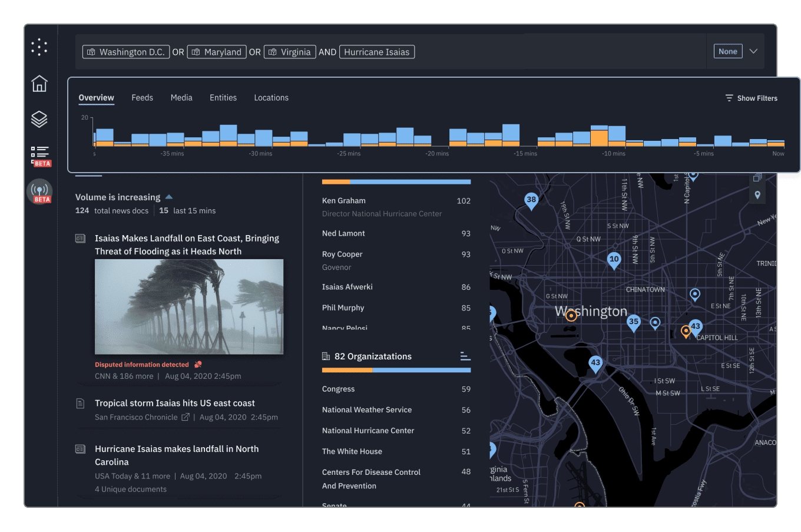Click the home icon in sidebar
Image resolution: width=801 pixels, height=532 pixels.
[39, 84]
